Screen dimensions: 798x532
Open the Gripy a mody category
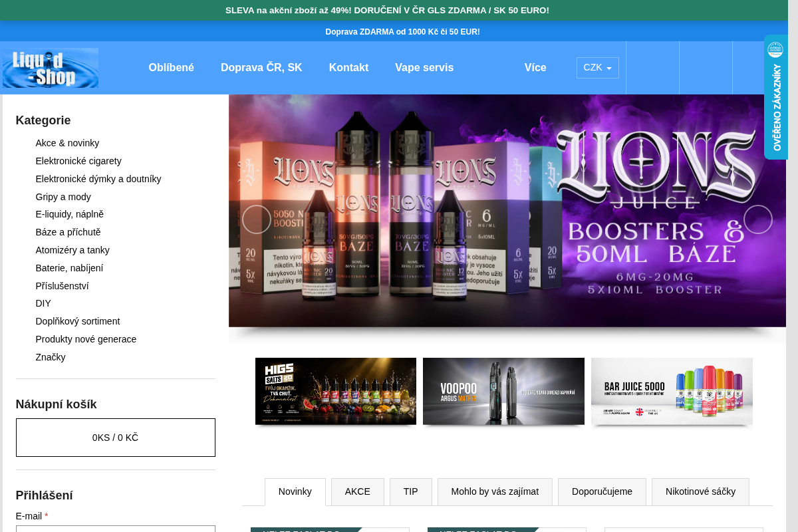(x=63, y=197)
